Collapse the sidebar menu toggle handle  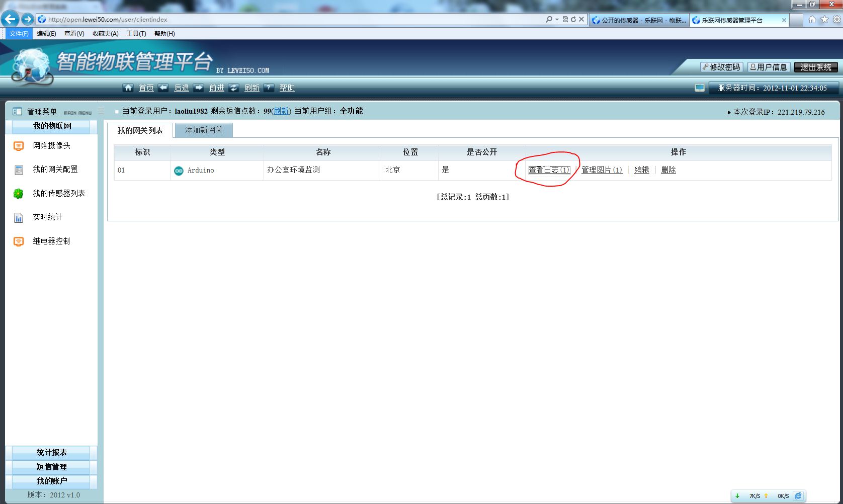point(101,111)
